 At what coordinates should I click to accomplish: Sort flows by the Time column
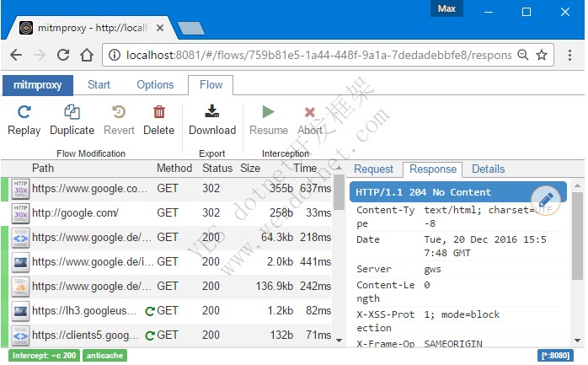(305, 168)
